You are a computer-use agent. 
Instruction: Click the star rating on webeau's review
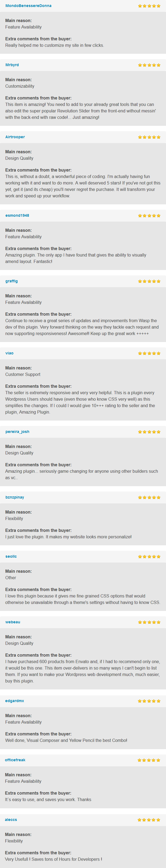coord(149,622)
